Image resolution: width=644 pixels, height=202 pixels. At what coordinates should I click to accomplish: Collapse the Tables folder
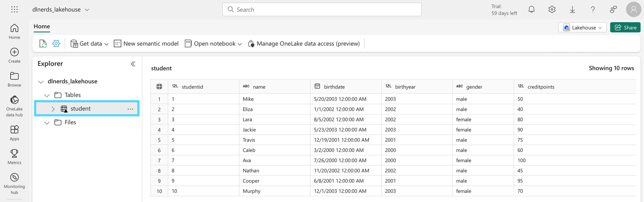pos(47,95)
